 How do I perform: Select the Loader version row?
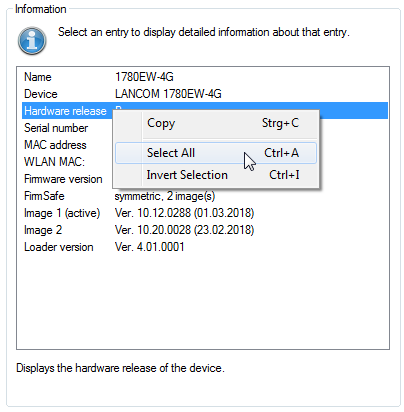203,247
